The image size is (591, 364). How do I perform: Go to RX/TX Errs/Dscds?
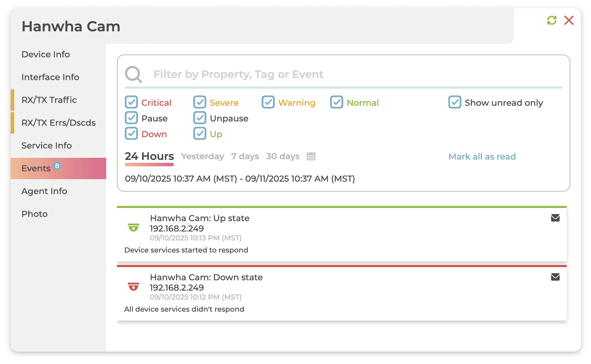click(58, 123)
